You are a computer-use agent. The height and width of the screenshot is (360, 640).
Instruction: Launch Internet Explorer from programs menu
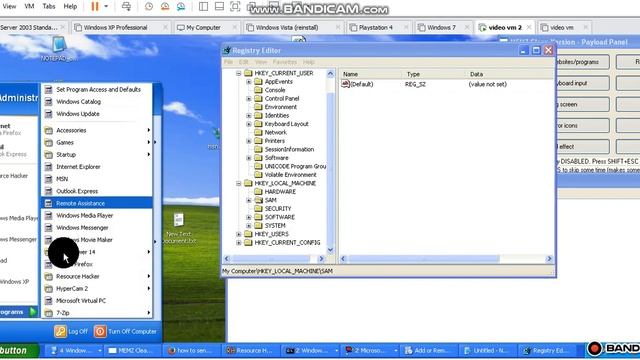97,167
